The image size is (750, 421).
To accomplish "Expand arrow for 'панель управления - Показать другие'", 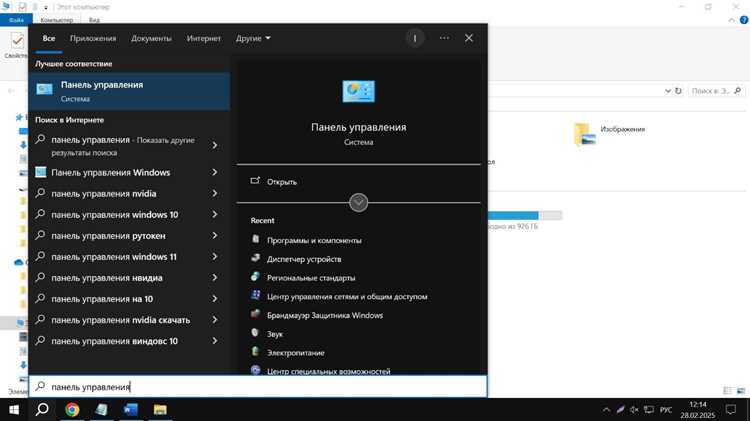I will tap(215, 145).
